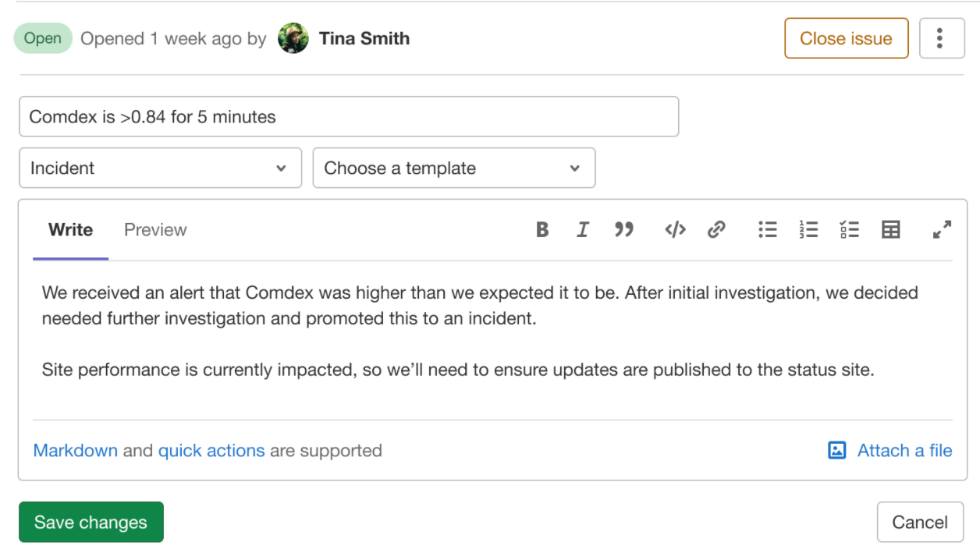The width and height of the screenshot is (980, 560).
Task: Expand the editor to fullscreen
Action: 942,229
